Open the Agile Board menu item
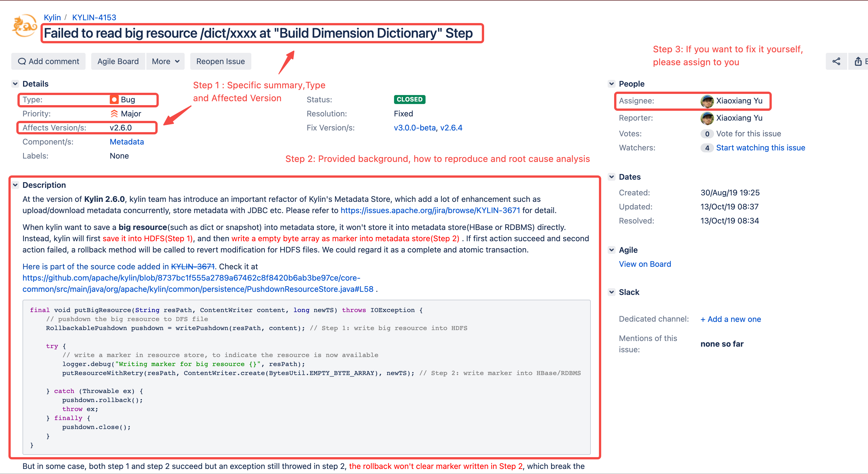This screenshot has width=868, height=474. click(118, 61)
